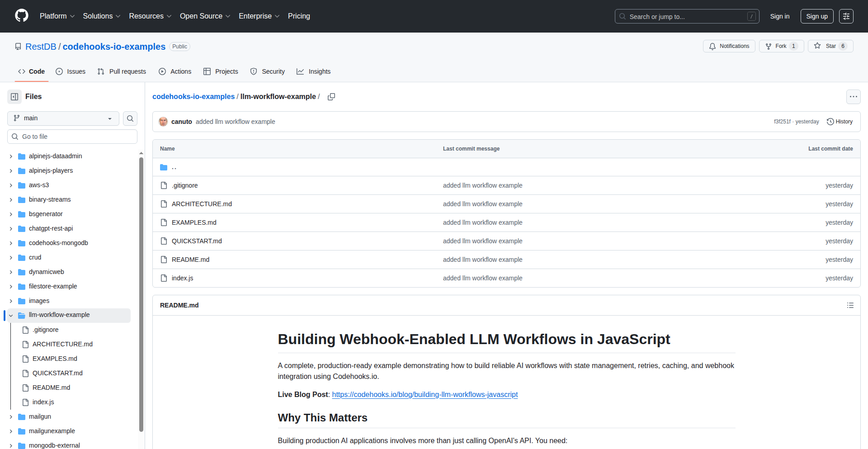Screen dimensions: 868x449
Task: Click the Notifications bell icon
Action: (x=712, y=46)
